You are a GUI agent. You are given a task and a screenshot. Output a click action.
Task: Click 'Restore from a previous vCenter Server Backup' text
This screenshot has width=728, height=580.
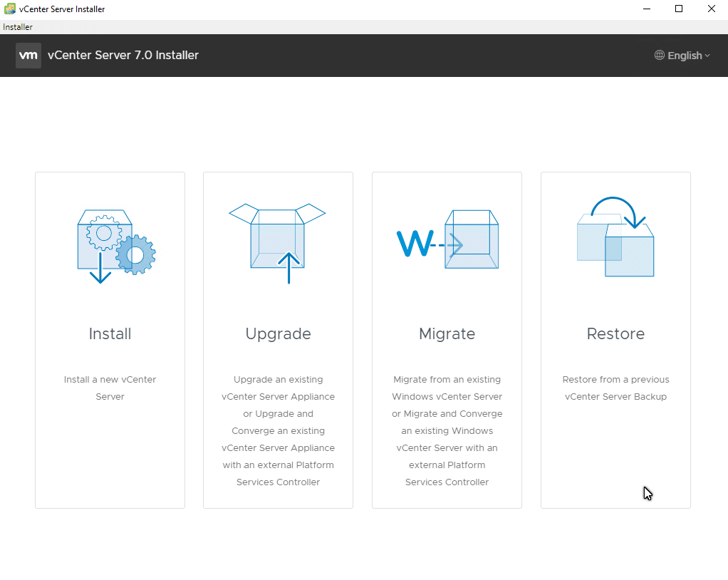click(615, 388)
